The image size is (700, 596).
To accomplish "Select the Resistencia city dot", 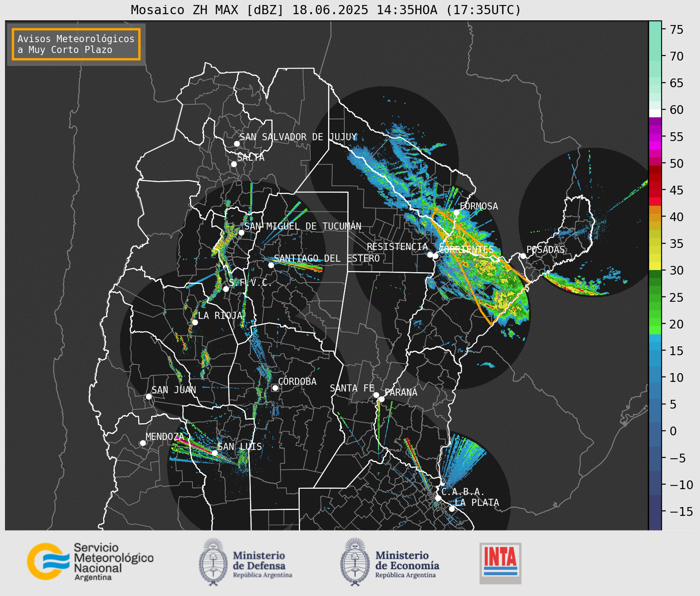I will tap(430, 255).
